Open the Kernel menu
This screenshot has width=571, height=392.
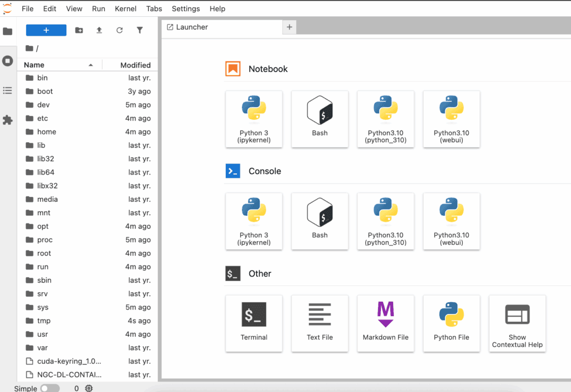pyautogui.click(x=125, y=8)
